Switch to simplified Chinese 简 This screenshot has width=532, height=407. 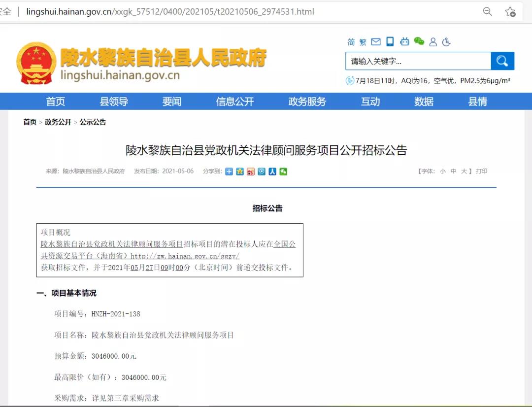tap(351, 42)
